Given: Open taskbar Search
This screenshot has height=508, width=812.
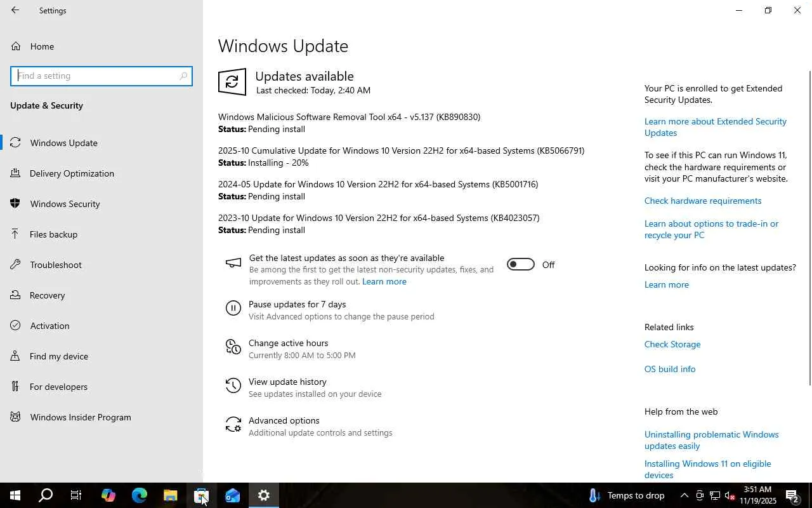Looking at the screenshot, I should [46, 495].
